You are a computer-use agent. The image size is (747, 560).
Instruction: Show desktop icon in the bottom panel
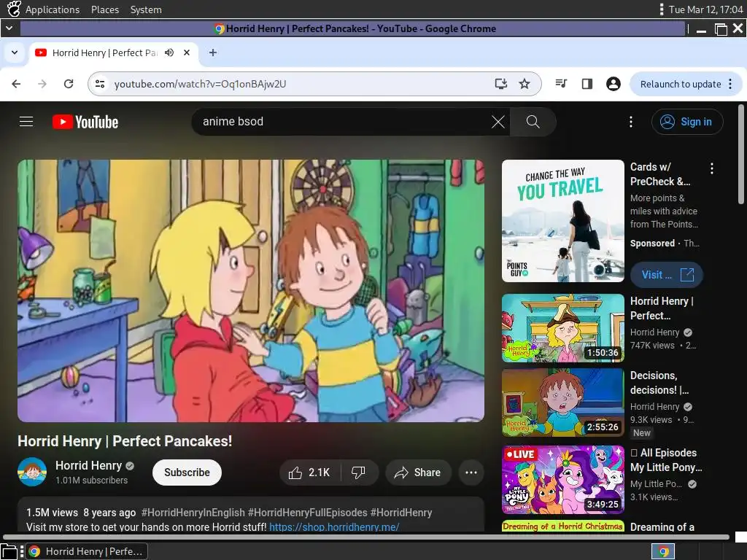[x=9, y=552]
